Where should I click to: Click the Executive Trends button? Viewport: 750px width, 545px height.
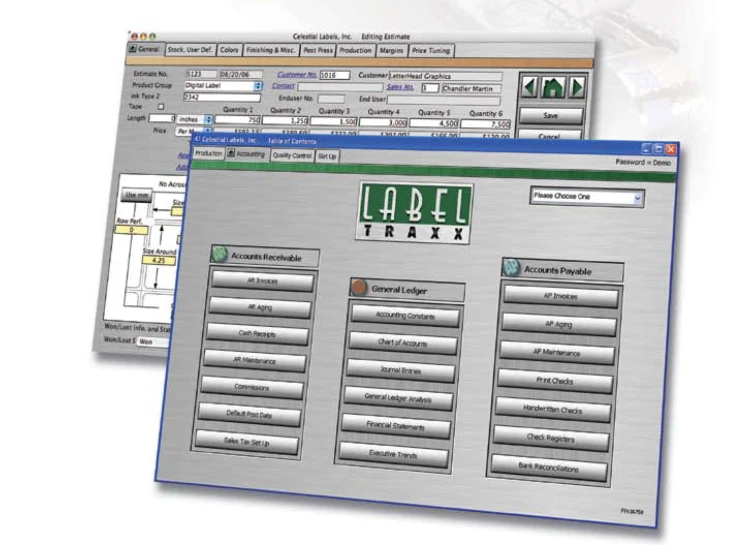[393, 454]
